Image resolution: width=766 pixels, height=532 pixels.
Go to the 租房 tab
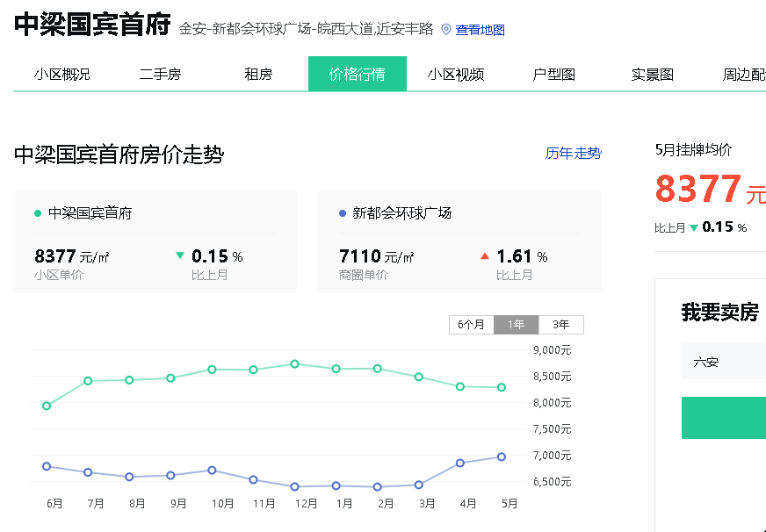point(258,75)
